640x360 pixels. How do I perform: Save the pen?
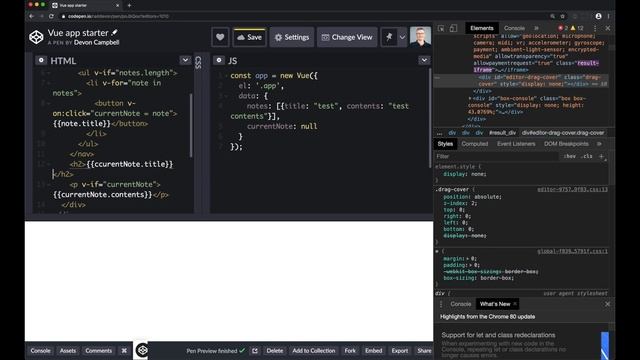click(x=249, y=37)
